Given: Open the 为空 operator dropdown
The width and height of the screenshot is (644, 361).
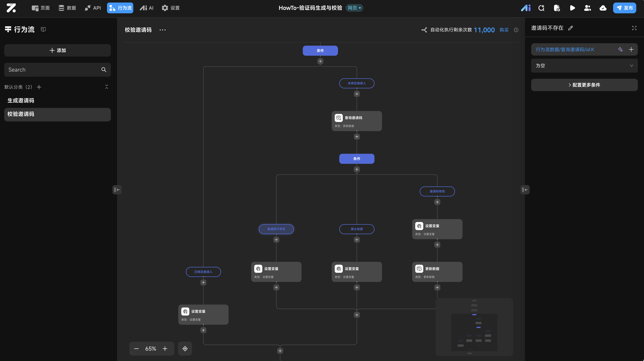Looking at the screenshot, I should tap(584, 66).
